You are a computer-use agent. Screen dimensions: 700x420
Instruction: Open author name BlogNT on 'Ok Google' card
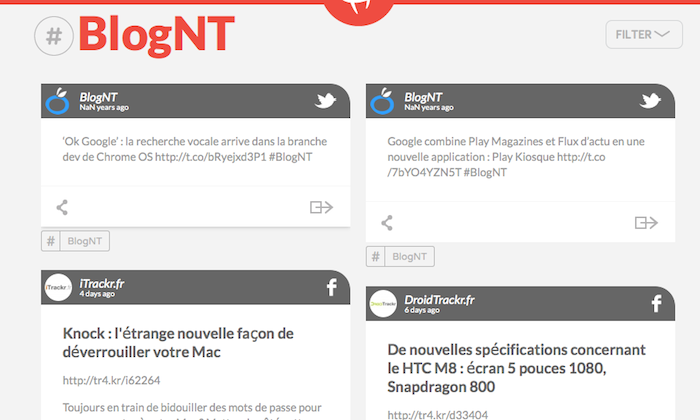[99, 97]
